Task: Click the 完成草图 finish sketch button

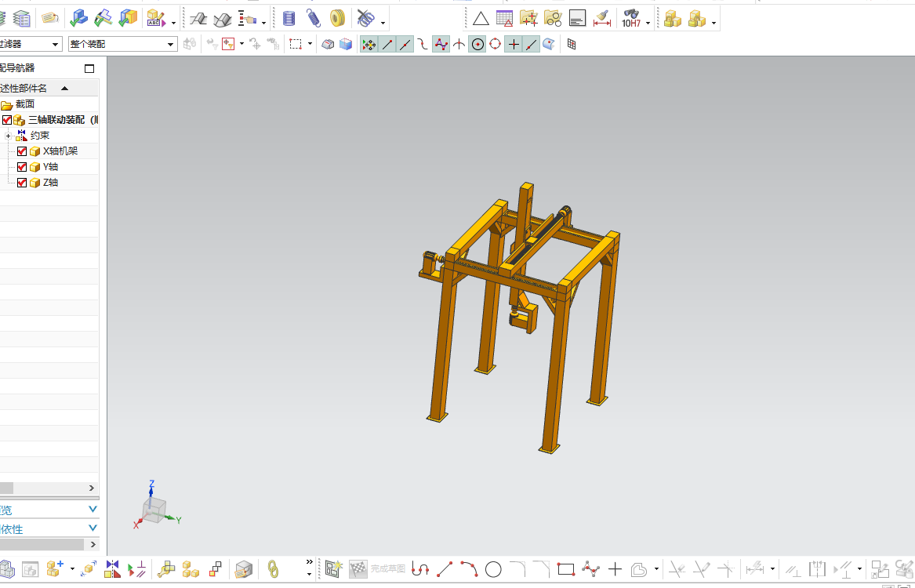Action: pyautogui.click(x=377, y=568)
